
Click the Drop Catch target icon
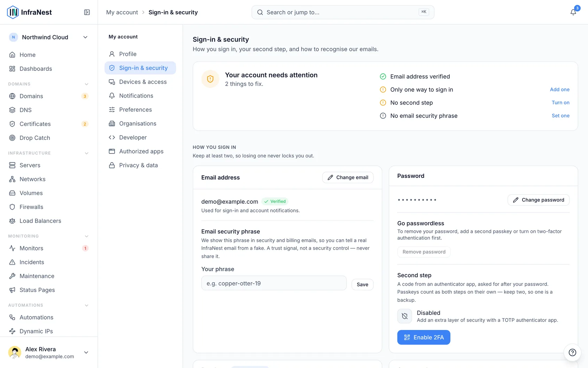pyautogui.click(x=12, y=138)
